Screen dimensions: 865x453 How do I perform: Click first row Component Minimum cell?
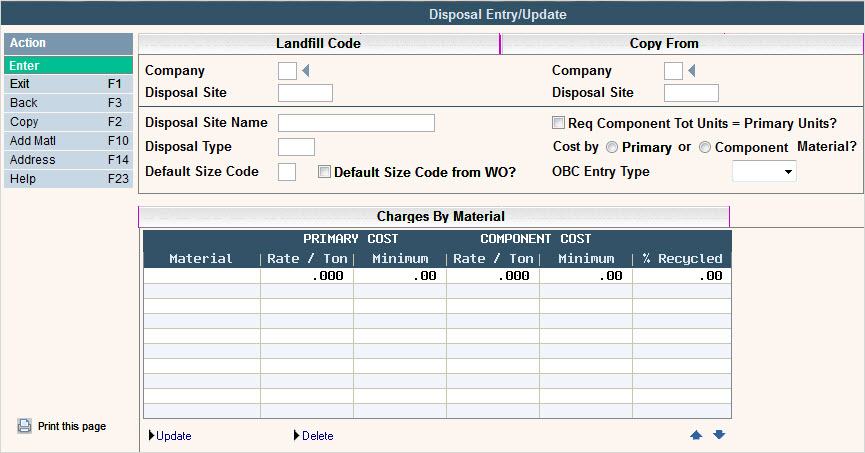click(x=586, y=276)
